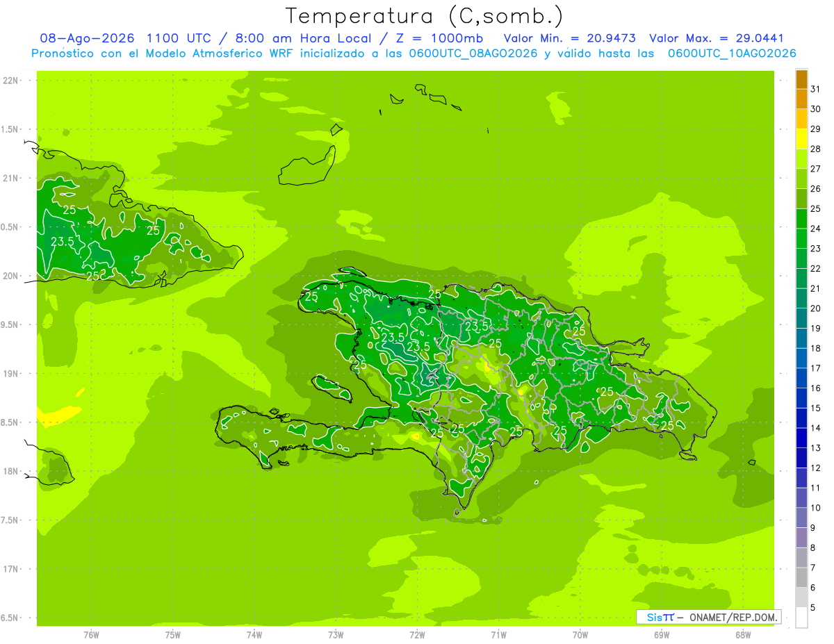834x644 pixels.
Task: Click the orange color bar segment between 29 and 30
Action: (801, 119)
